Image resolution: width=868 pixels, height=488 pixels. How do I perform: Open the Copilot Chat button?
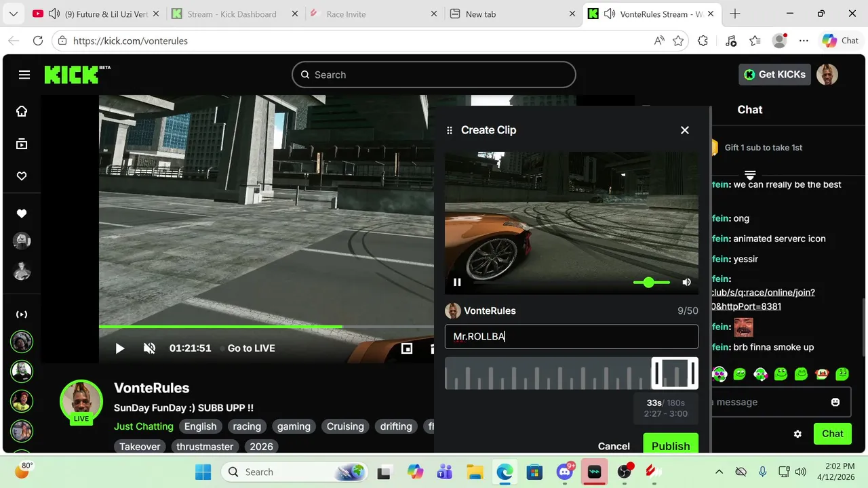(840, 41)
